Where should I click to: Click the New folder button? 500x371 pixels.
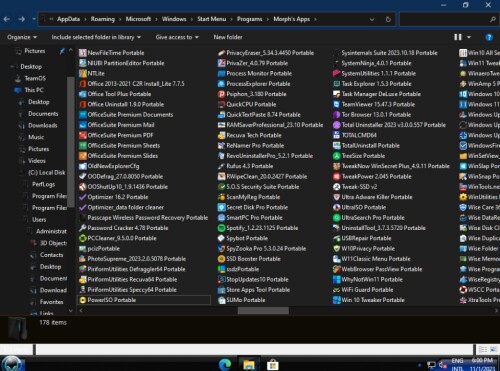tap(228, 37)
